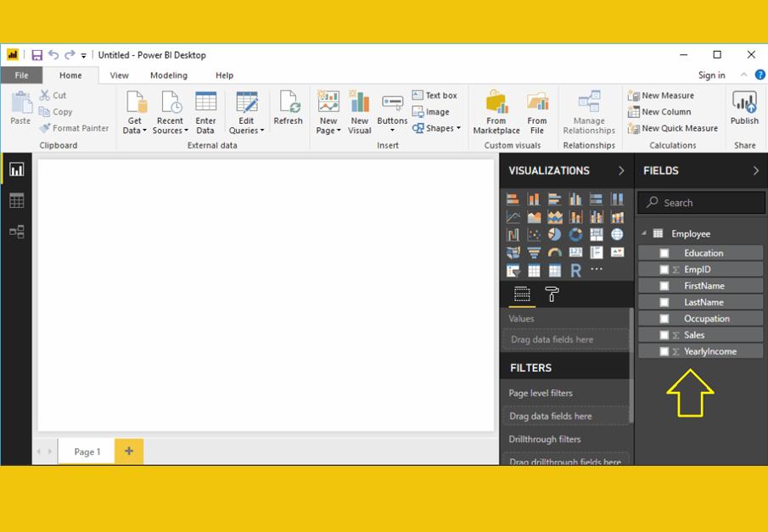Check the YearlyIncome field
The height and width of the screenshot is (532, 768).
click(664, 351)
